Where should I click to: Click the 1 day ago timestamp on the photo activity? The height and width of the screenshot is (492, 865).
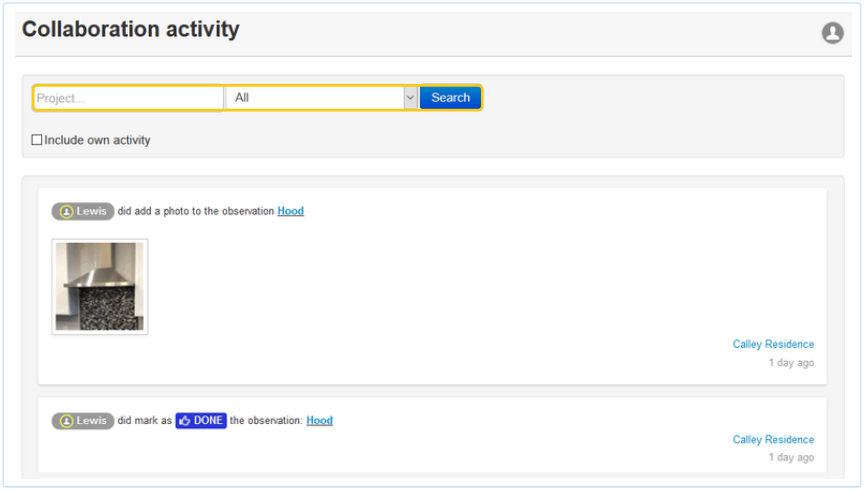pyautogui.click(x=790, y=363)
